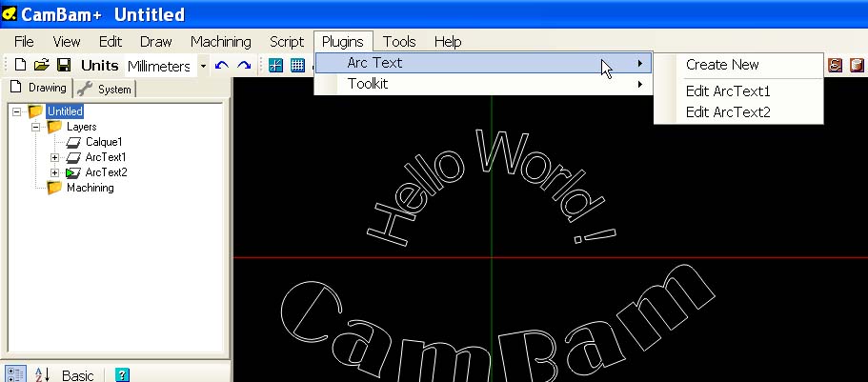Screen dimensions: 868x382
Task: Select the Layers tree item label
Action: click(x=81, y=127)
